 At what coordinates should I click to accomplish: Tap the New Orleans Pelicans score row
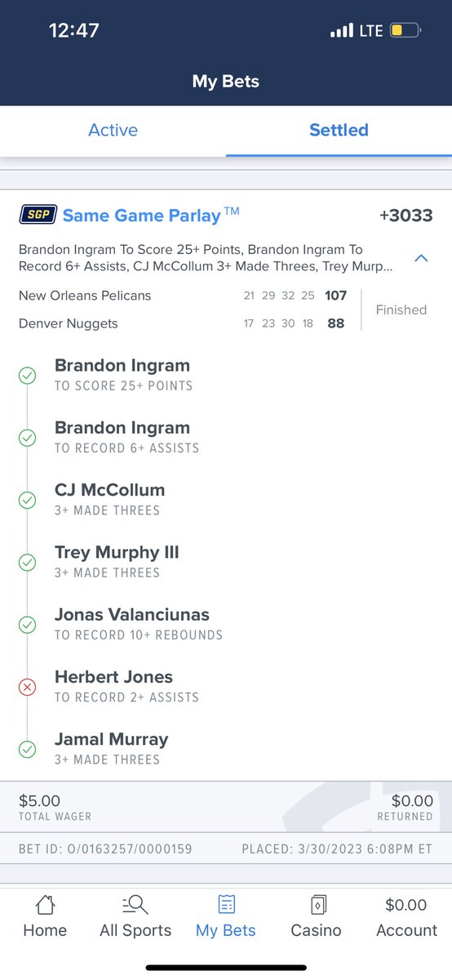182,295
